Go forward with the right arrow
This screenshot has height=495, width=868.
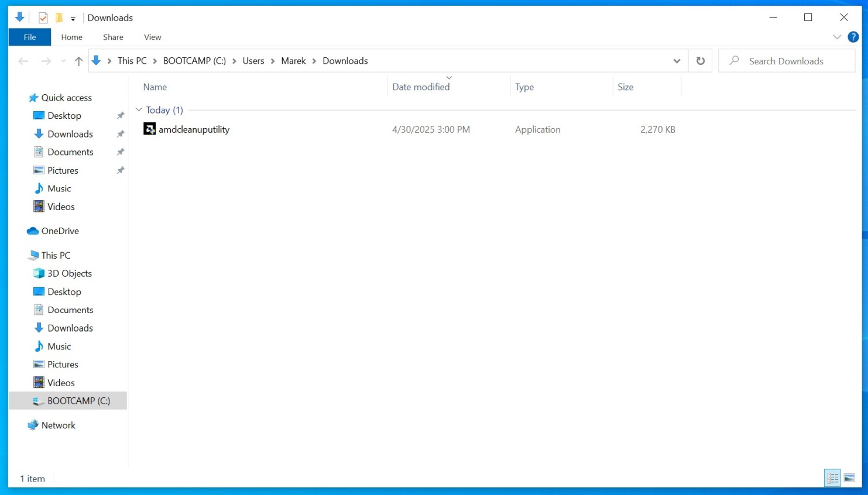[x=46, y=61]
